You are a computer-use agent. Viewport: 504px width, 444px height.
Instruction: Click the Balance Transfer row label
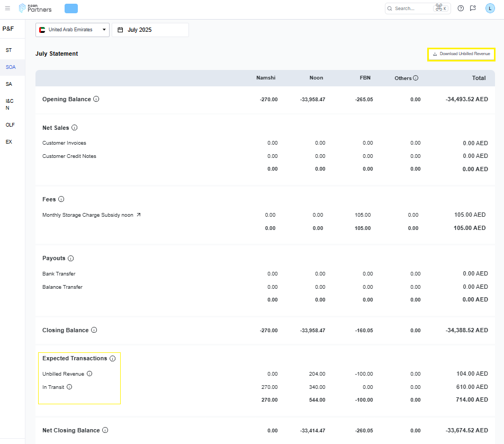[x=62, y=287]
